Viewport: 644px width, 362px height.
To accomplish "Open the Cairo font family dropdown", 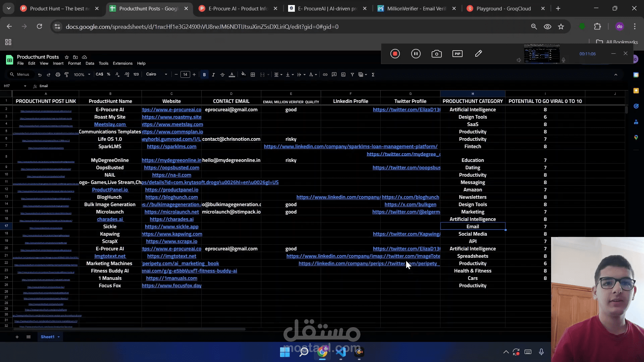I will click(x=157, y=74).
